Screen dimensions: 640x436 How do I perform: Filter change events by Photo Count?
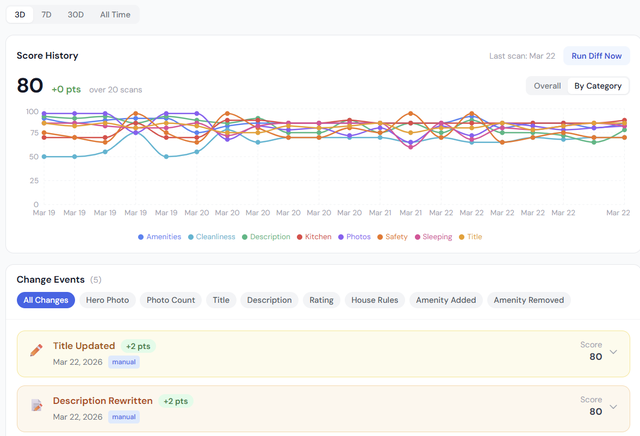point(171,300)
